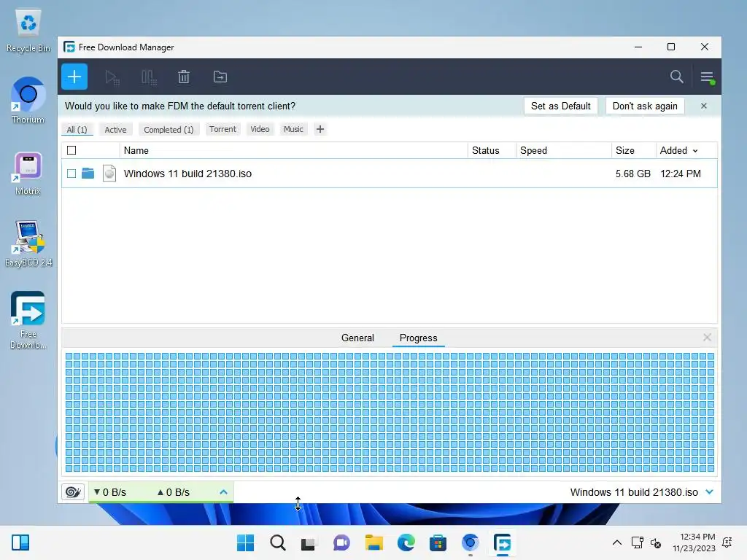Open Motrix desktop shortcut

pyautogui.click(x=28, y=174)
